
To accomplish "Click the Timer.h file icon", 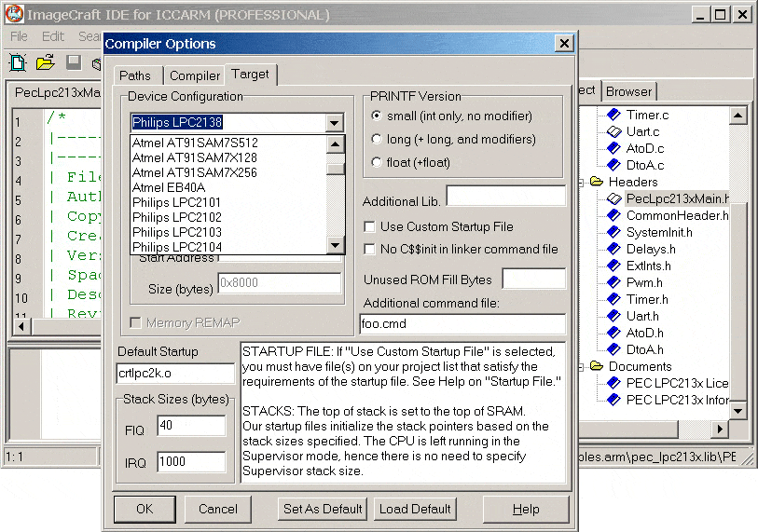I will tap(613, 299).
